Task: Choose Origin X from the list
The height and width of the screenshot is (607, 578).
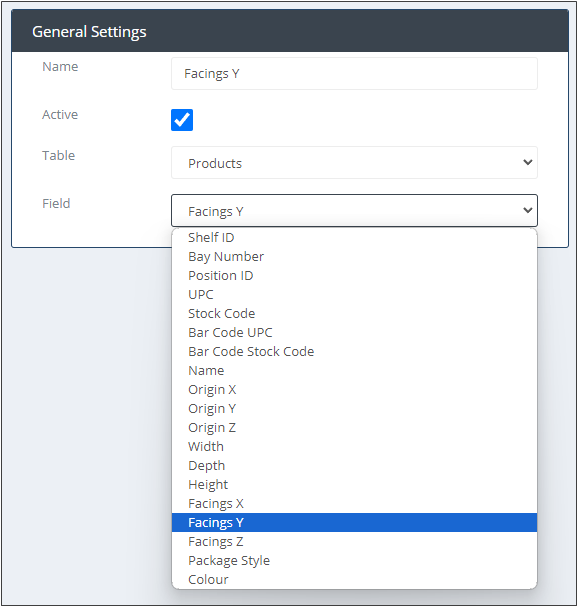Action: [x=354, y=389]
